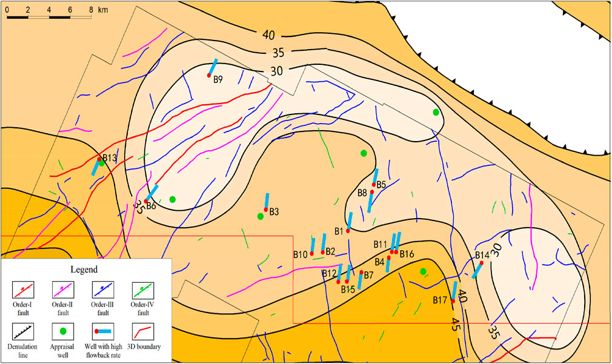The image size is (612, 364).
Task: Select the red well marker B17
Action: 453,301
